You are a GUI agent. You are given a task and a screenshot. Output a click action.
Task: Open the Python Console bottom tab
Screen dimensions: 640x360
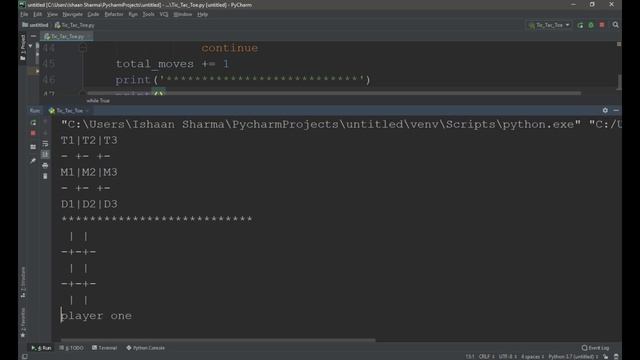click(146, 348)
